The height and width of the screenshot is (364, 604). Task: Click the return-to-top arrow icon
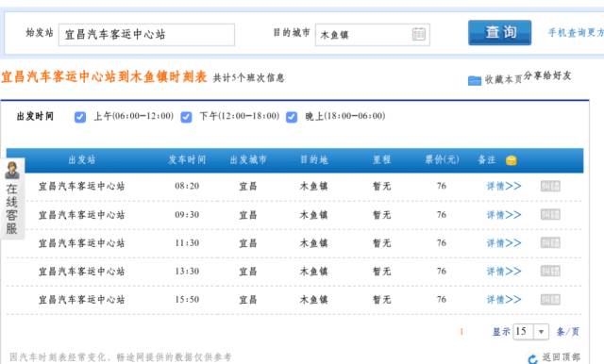coord(533,359)
